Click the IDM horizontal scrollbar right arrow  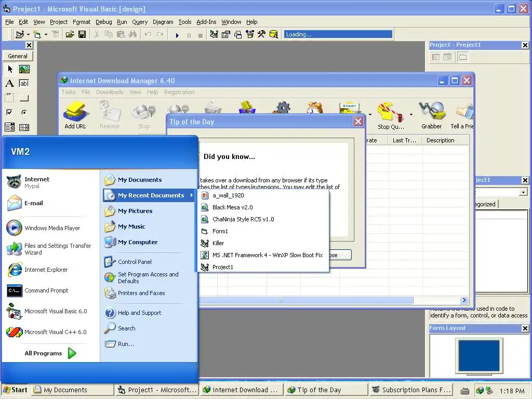[464, 300]
